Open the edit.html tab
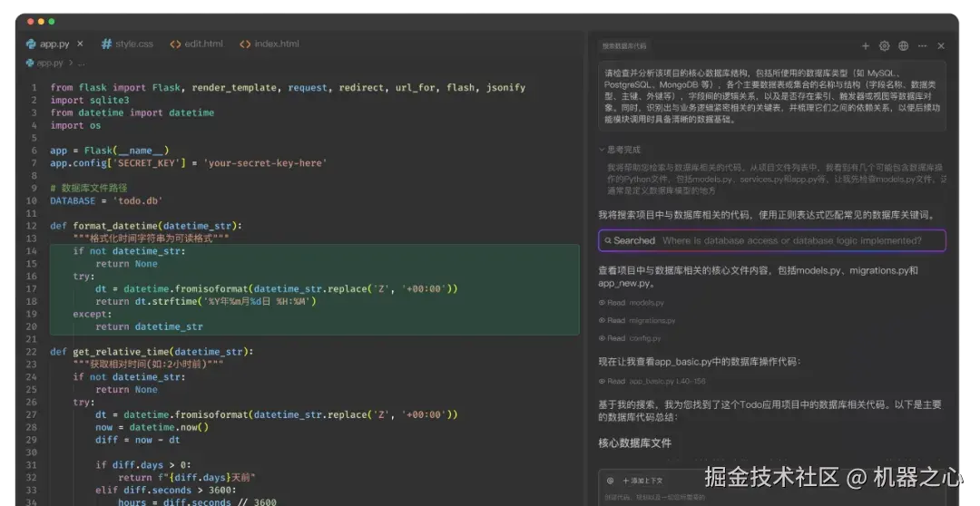The image size is (980, 506). coord(196,44)
